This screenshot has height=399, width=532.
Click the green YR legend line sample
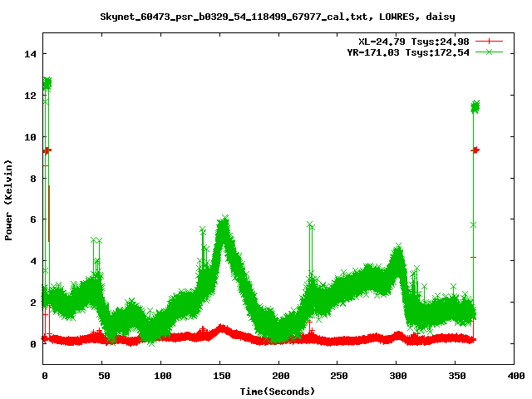tap(489, 52)
